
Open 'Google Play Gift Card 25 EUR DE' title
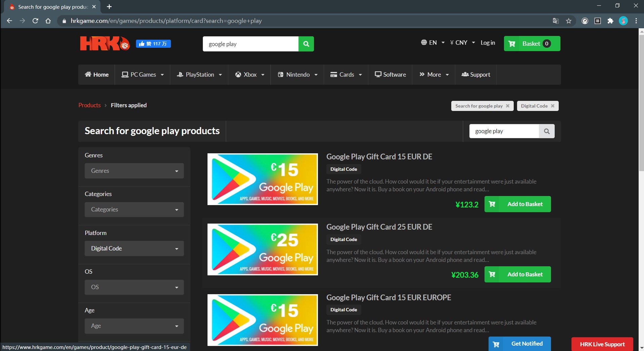[x=379, y=227]
